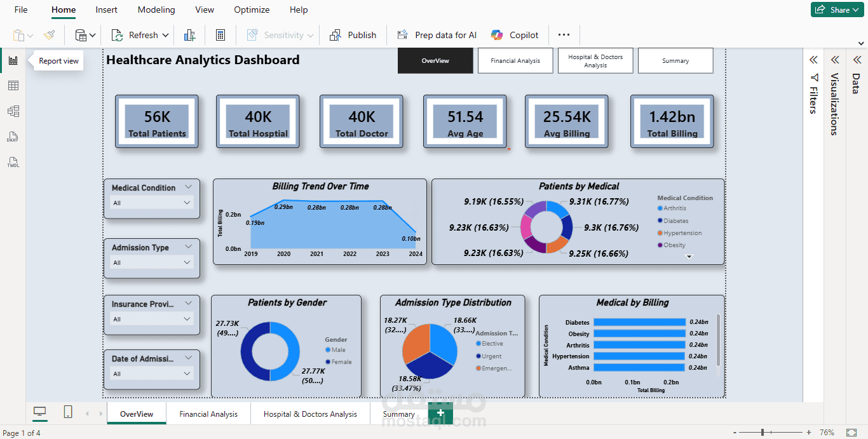
Task: Open the Table view sidebar icon
Action: click(13, 86)
